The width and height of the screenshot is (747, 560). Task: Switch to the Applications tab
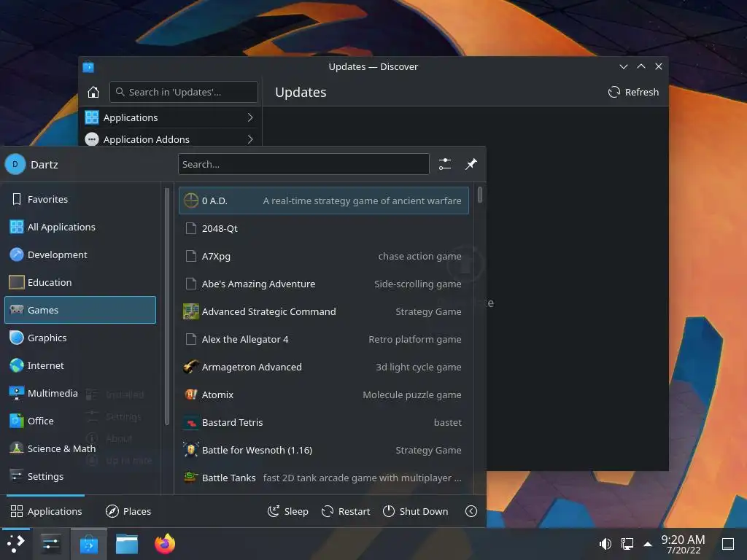46,511
